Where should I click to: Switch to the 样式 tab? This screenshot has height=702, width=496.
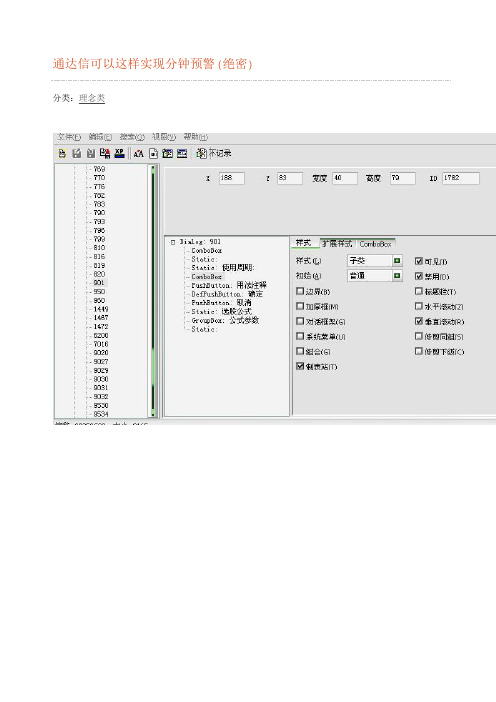point(304,243)
